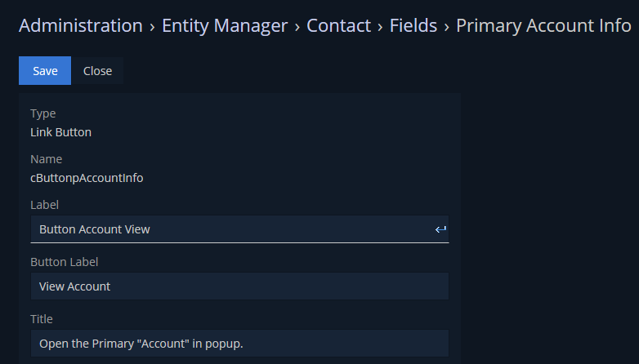Click the return arrow icon in Label field
This screenshot has height=364, width=639.
(x=440, y=229)
